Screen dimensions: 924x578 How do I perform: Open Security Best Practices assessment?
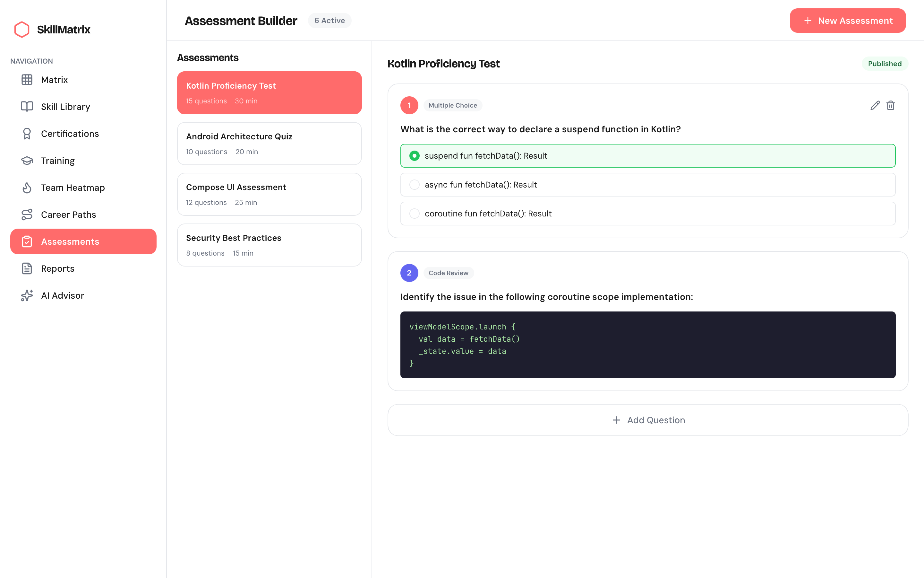pos(269,245)
